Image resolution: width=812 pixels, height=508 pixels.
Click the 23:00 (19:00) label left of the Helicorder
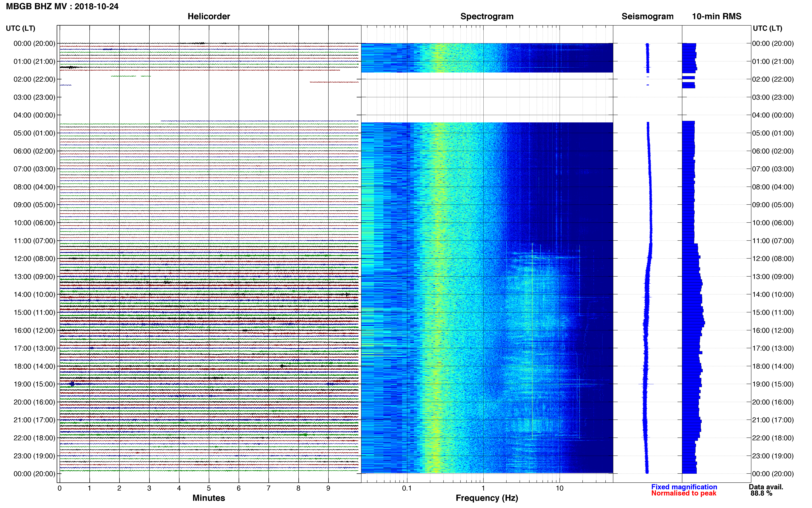(34, 456)
